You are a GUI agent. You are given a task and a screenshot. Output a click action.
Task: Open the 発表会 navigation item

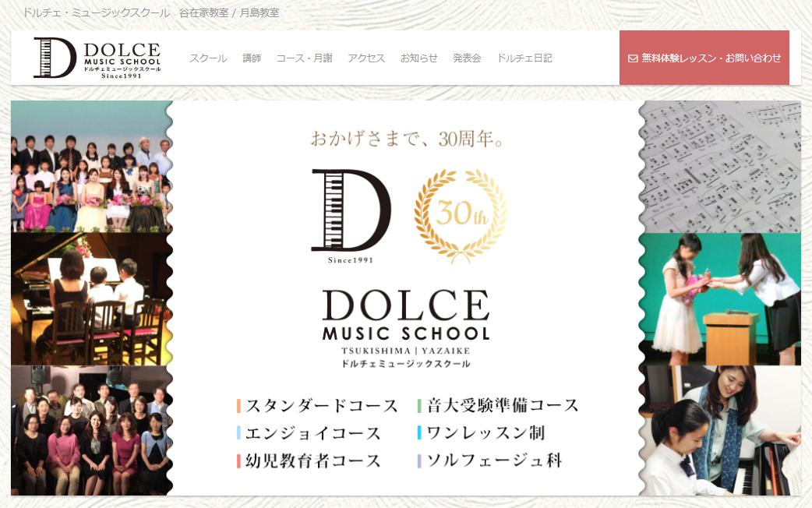467,58
